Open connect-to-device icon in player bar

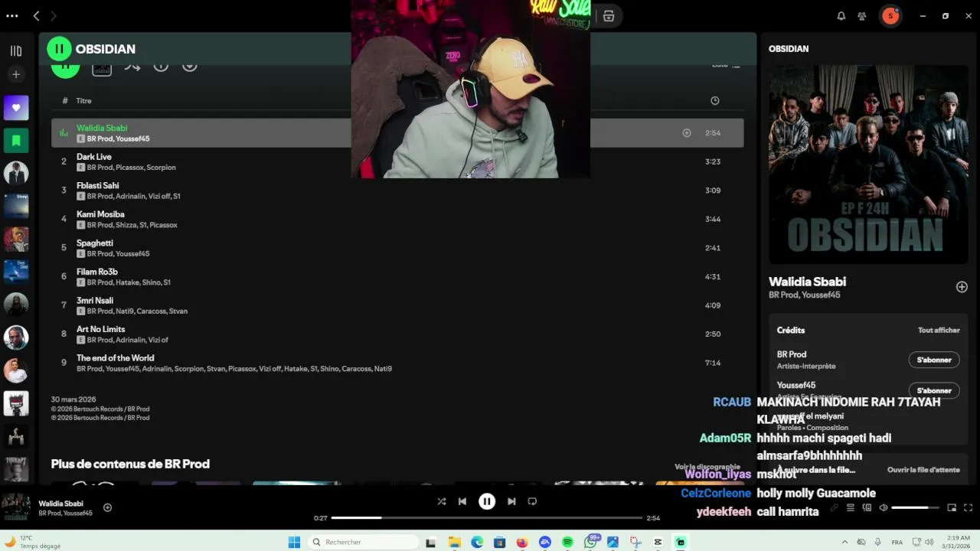[x=867, y=508]
